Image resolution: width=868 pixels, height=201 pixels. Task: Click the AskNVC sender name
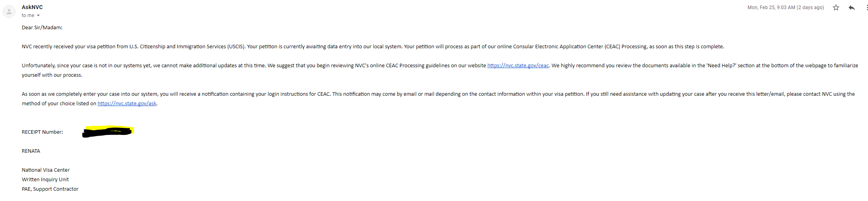[x=32, y=7]
